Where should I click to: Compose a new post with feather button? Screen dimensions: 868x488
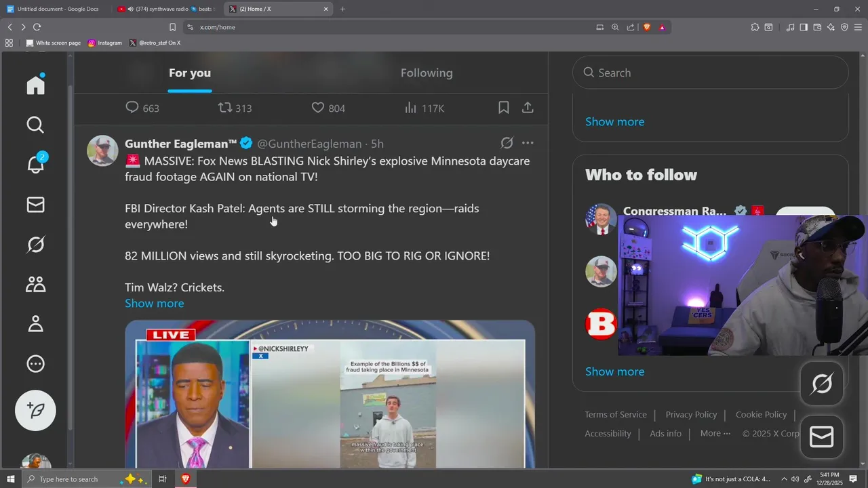(35, 411)
